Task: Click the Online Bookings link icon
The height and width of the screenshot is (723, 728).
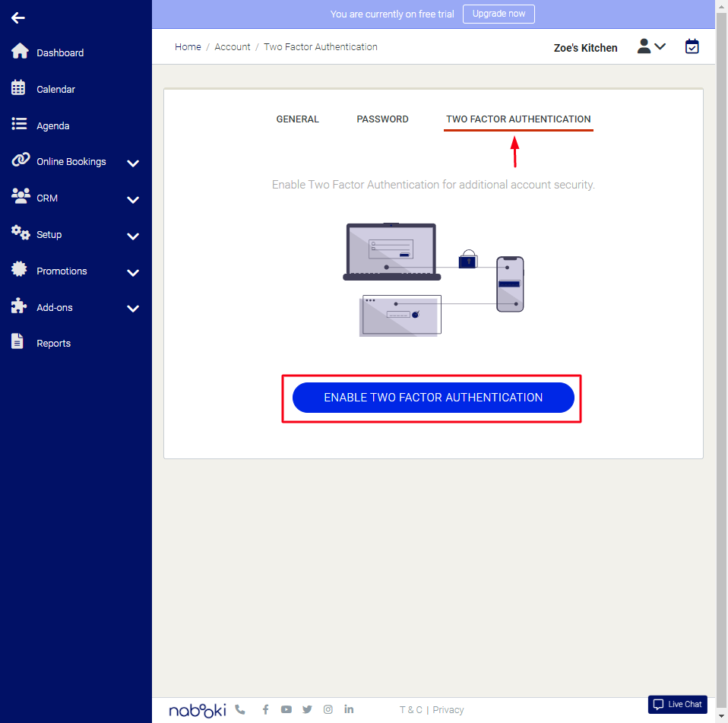Action: point(21,160)
